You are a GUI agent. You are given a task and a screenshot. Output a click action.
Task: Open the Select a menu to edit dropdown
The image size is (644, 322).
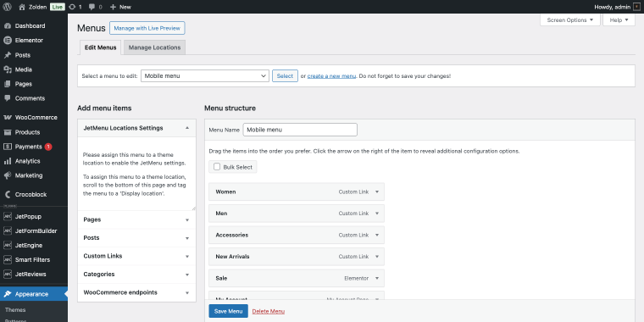205,76
